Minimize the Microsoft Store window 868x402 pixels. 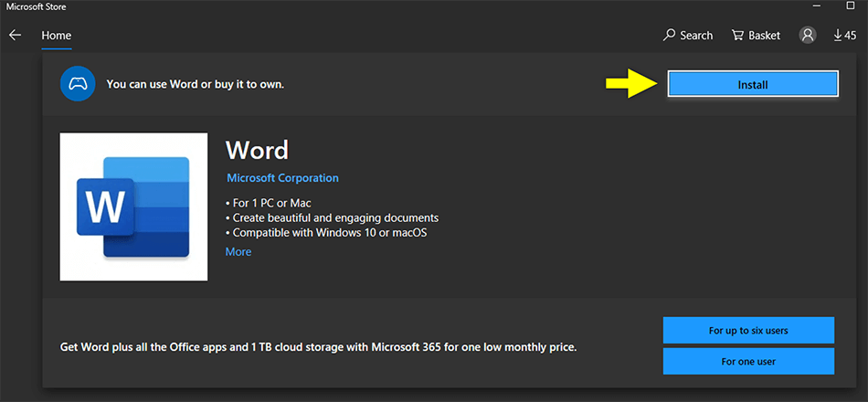(817, 5)
